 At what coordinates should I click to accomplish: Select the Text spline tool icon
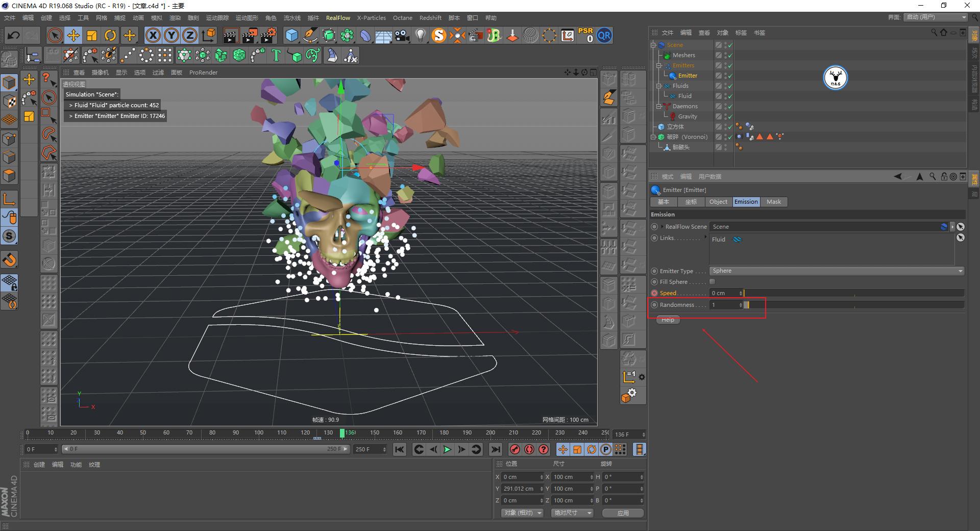tap(276, 55)
